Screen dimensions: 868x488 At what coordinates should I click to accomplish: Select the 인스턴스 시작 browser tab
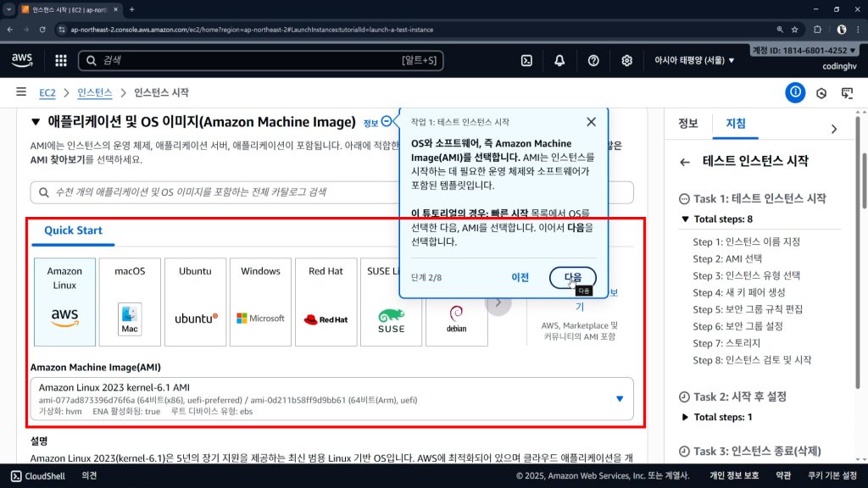[70, 9]
